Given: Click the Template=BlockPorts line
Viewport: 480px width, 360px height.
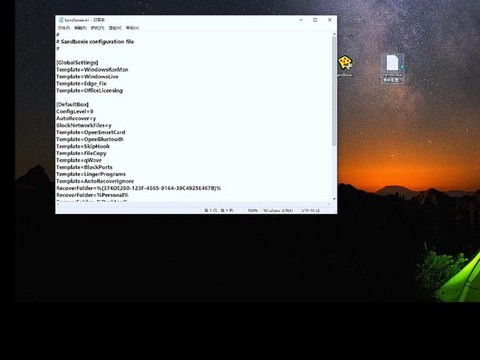Looking at the screenshot, I should point(84,167).
